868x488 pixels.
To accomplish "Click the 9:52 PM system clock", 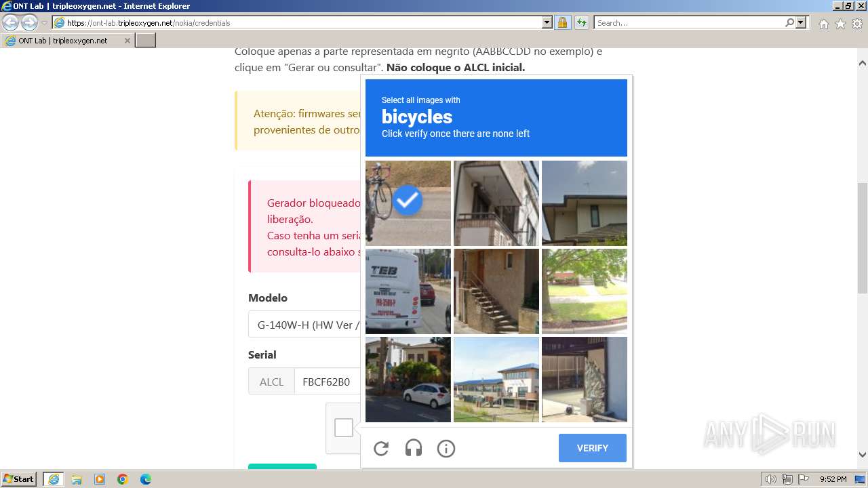I will click(x=833, y=479).
